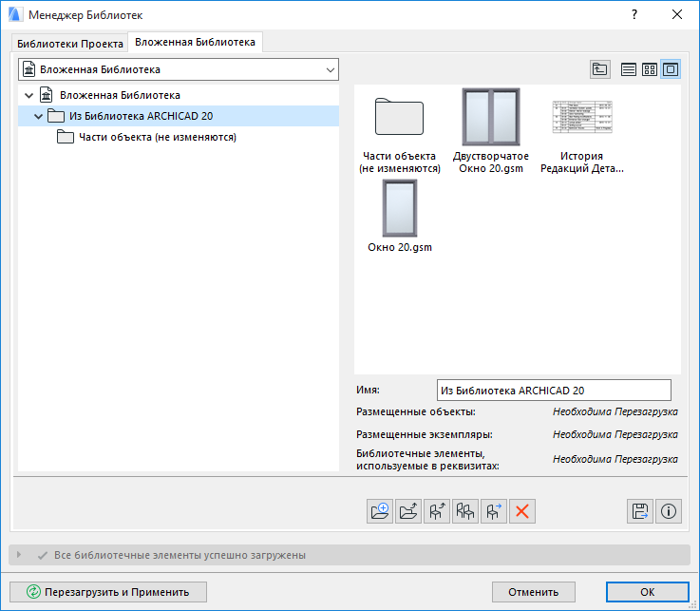The width and height of the screenshot is (700, 611).
Task: Click the red X delete icon
Action: [522, 511]
